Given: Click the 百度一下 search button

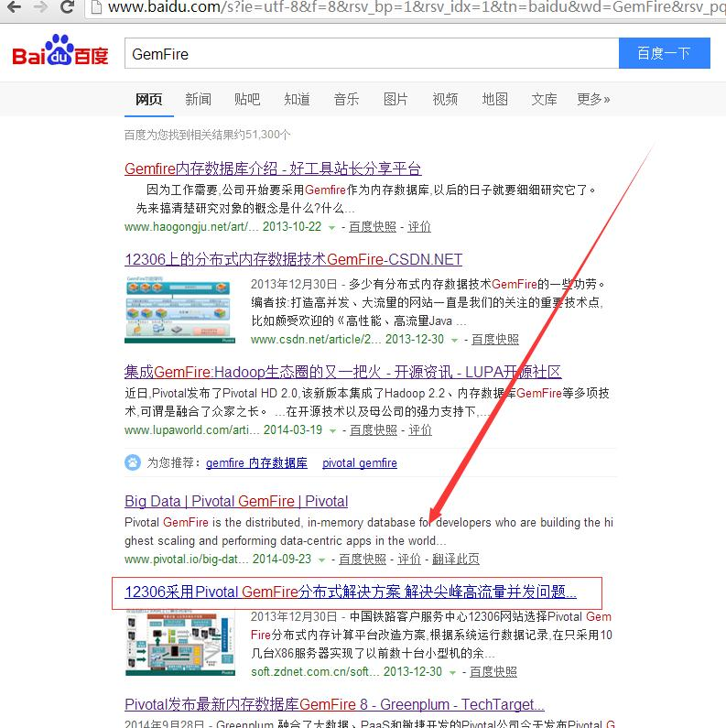Looking at the screenshot, I should pyautogui.click(x=665, y=53).
